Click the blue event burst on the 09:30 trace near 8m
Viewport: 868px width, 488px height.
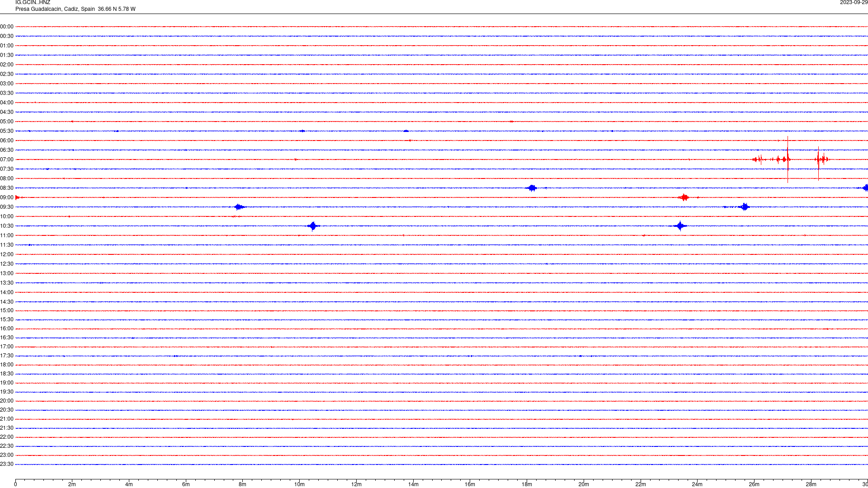(240, 207)
